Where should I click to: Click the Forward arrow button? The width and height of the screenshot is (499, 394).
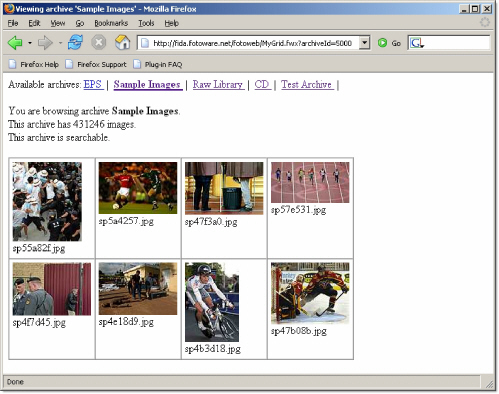pos(45,43)
